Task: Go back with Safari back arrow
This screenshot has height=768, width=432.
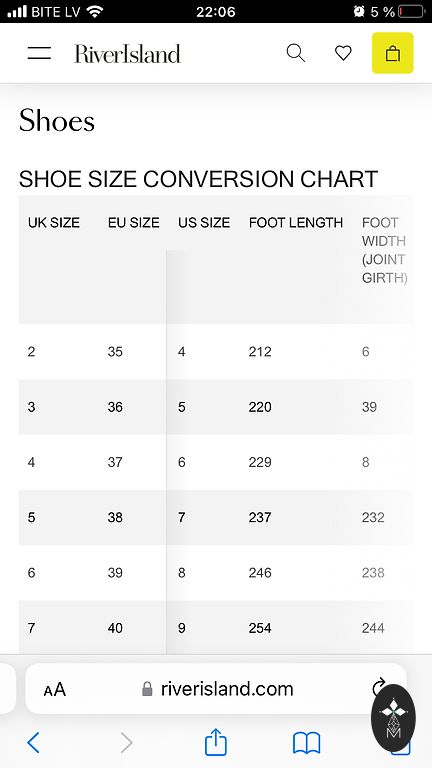Action: (x=33, y=743)
